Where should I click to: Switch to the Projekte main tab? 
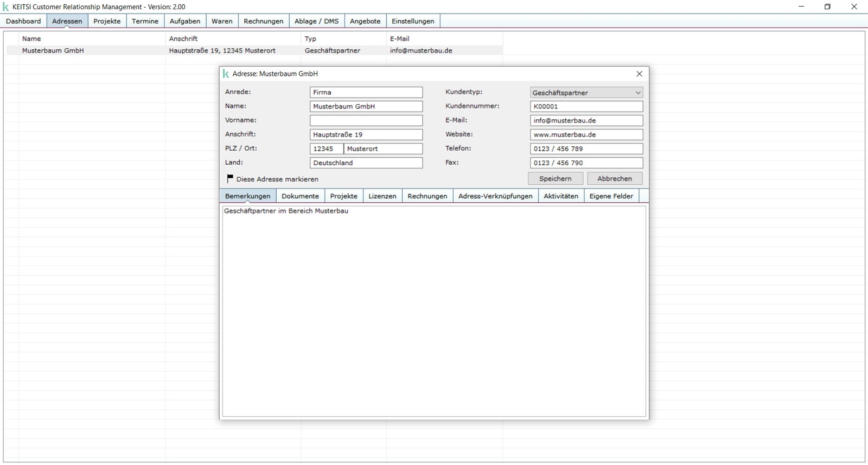click(x=107, y=21)
